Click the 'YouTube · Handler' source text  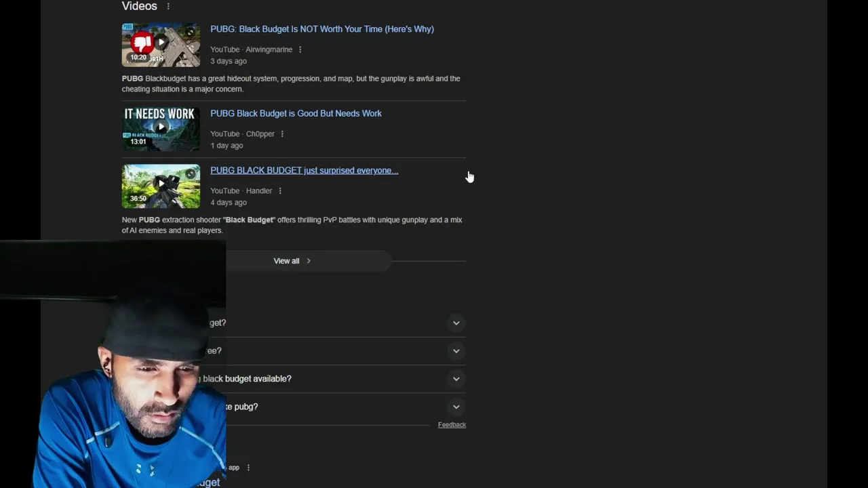point(241,191)
